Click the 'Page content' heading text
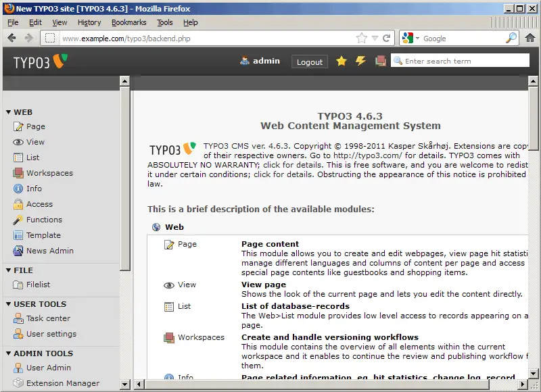This screenshot has width=541, height=392. pyautogui.click(x=270, y=244)
